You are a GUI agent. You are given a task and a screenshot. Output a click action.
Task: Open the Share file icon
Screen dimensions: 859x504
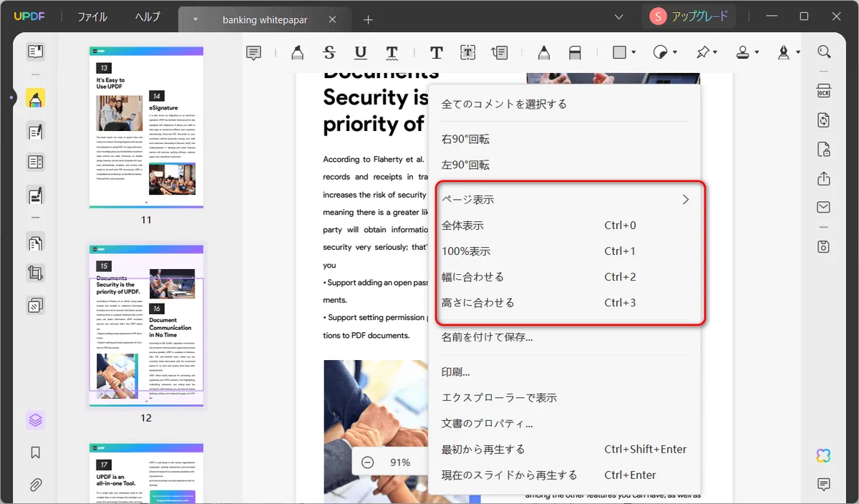click(x=824, y=178)
